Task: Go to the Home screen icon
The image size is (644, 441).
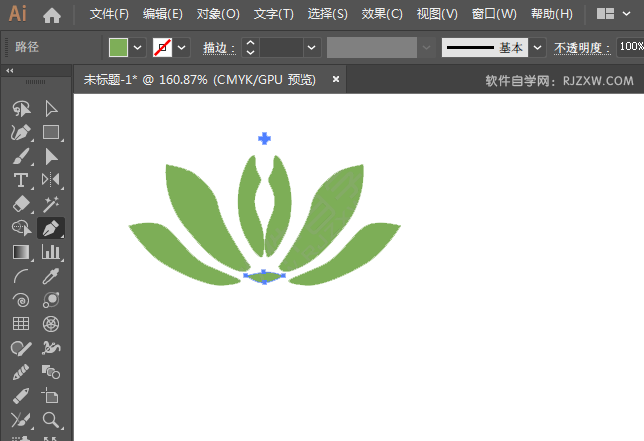Action: 52,15
